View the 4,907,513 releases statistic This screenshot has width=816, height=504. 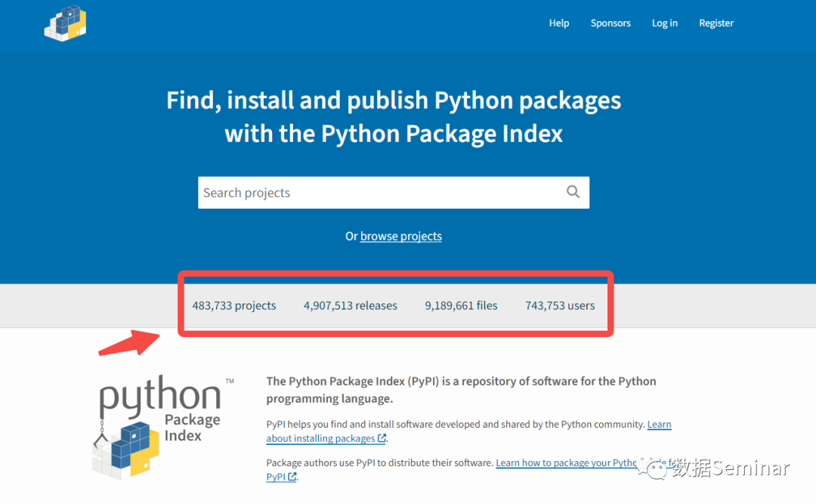(350, 305)
